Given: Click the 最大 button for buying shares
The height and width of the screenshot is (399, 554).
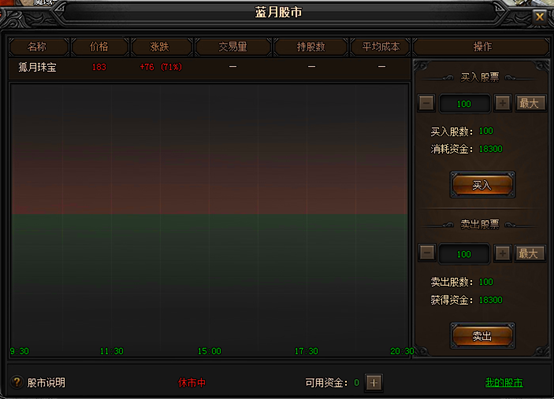Looking at the screenshot, I should pyautogui.click(x=530, y=104).
